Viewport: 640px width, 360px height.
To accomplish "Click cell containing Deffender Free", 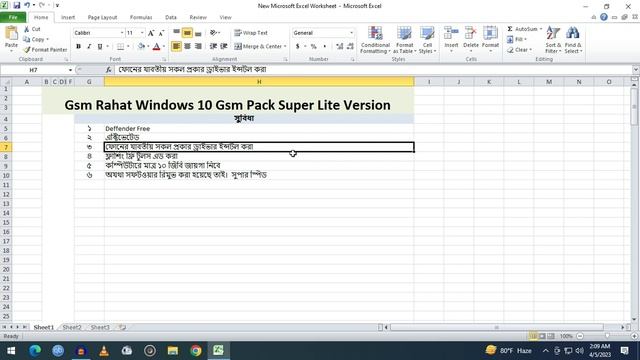I will [x=259, y=128].
